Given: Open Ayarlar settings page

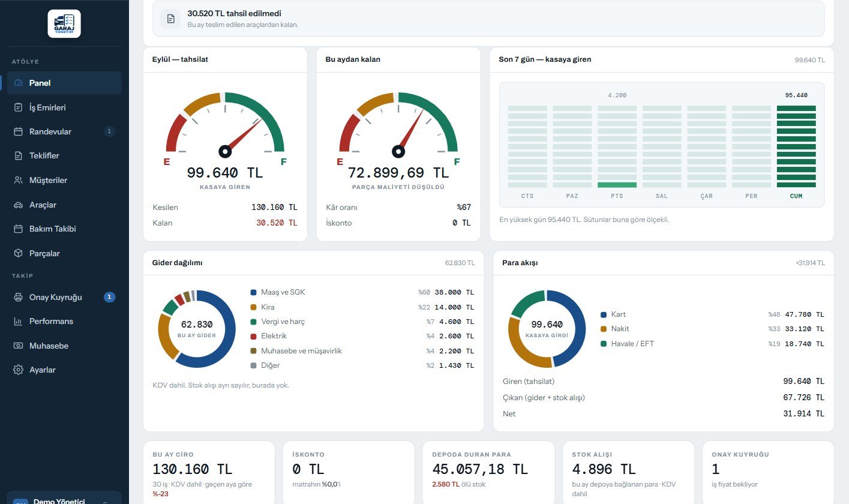Looking at the screenshot, I should (x=64, y=370).
